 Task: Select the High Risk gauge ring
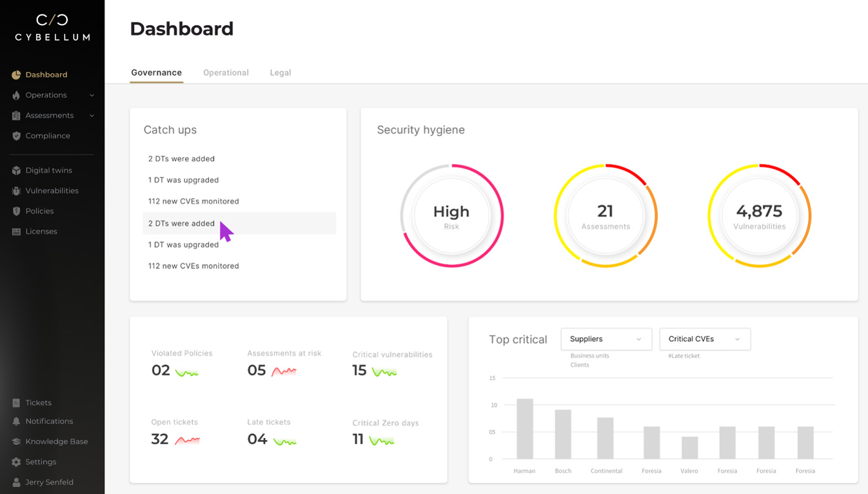pyautogui.click(x=451, y=216)
